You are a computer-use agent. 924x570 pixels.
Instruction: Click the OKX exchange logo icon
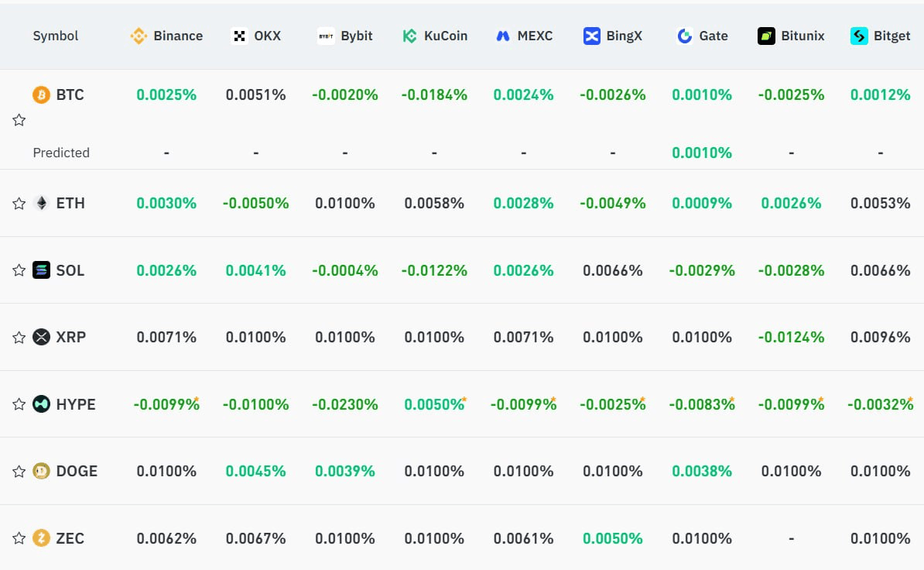[239, 36]
